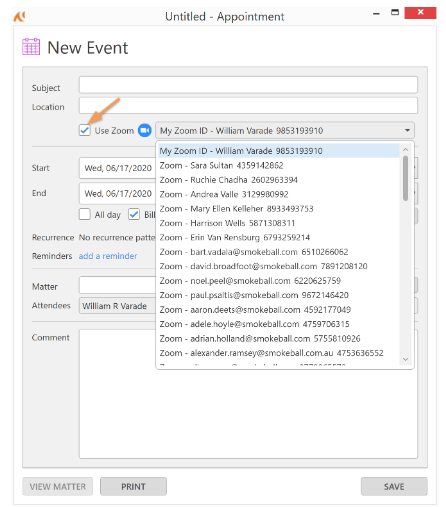
Task: Enable the All day checkbox
Action: point(85,214)
